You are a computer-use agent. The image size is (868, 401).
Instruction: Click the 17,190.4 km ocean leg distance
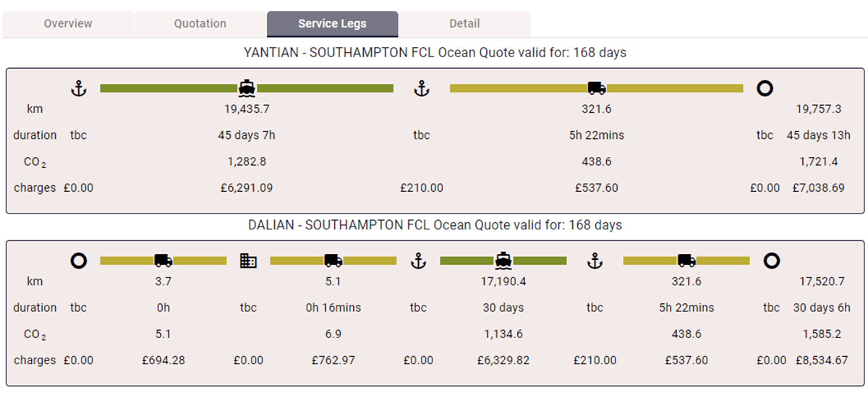[x=503, y=282]
